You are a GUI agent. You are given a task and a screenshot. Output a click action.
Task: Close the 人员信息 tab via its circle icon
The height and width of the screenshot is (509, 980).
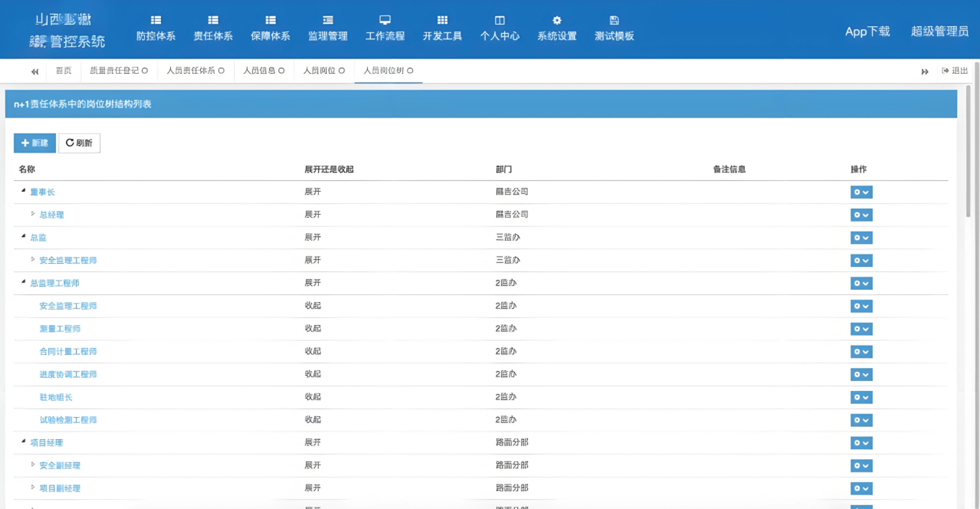[x=282, y=71]
